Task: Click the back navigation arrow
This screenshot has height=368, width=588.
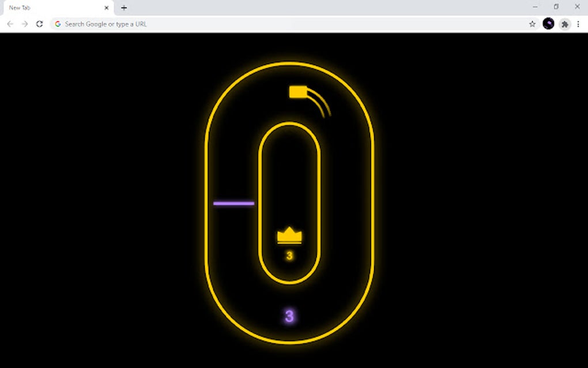Action: pos(10,24)
